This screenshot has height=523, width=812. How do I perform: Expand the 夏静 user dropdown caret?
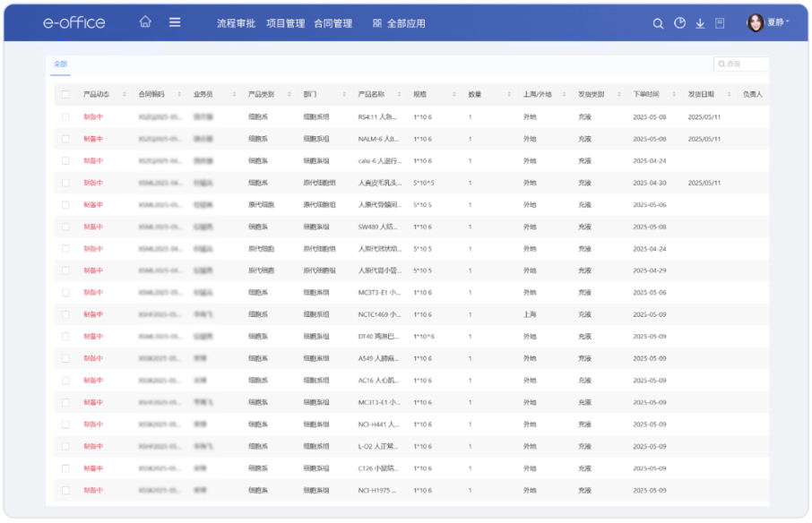(788, 21)
